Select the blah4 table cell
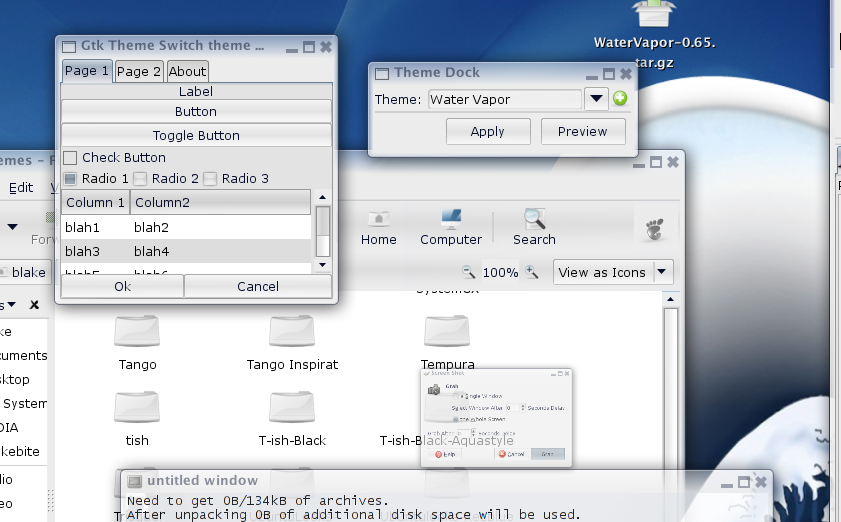Viewport: 841px width, 522px height. [x=152, y=251]
